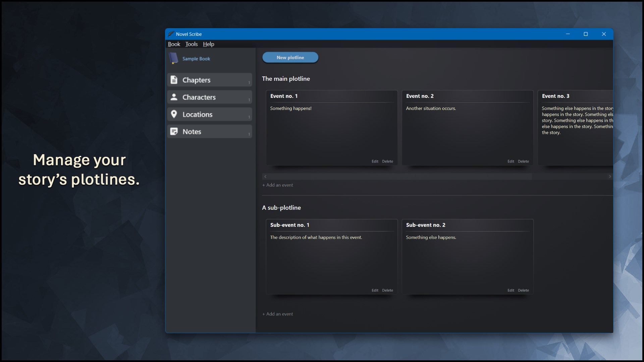644x362 pixels.
Task: Click the Notes sticky note icon
Action: click(174, 131)
